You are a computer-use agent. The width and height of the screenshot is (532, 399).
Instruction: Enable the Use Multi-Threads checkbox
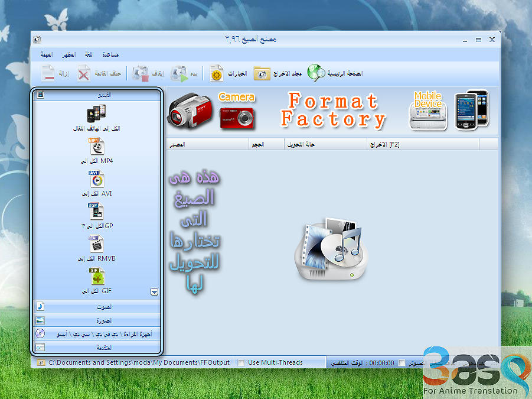(x=241, y=363)
